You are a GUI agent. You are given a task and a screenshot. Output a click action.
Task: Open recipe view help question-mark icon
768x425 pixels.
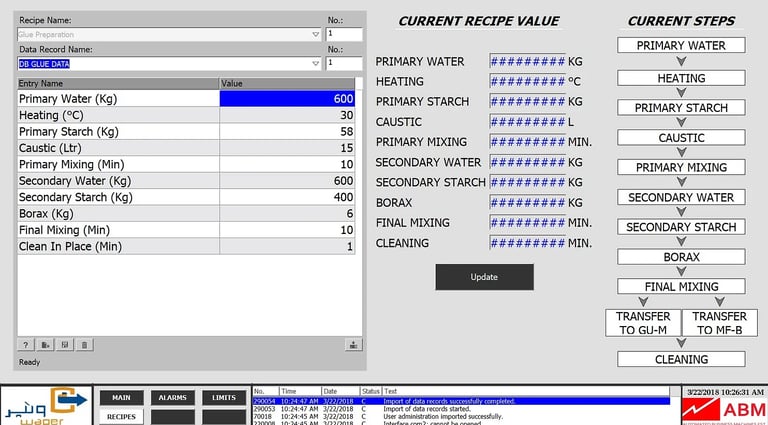click(x=26, y=345)
